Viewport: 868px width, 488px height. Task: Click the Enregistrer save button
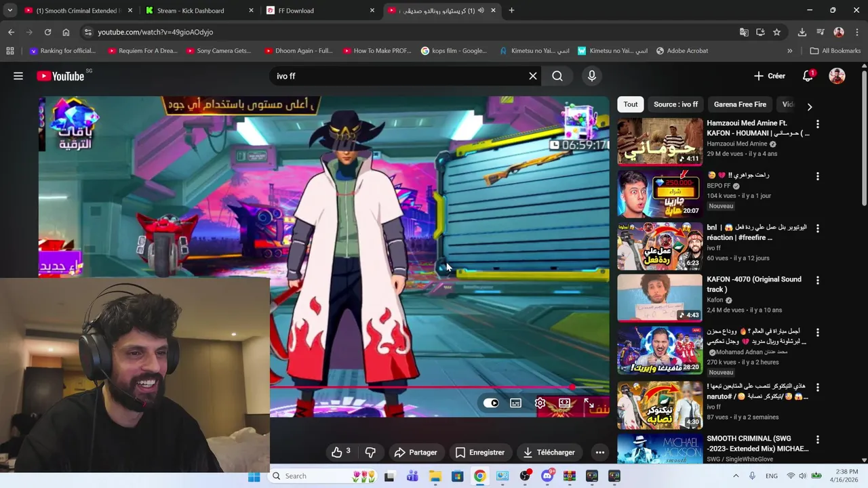[x=480, y=452]
